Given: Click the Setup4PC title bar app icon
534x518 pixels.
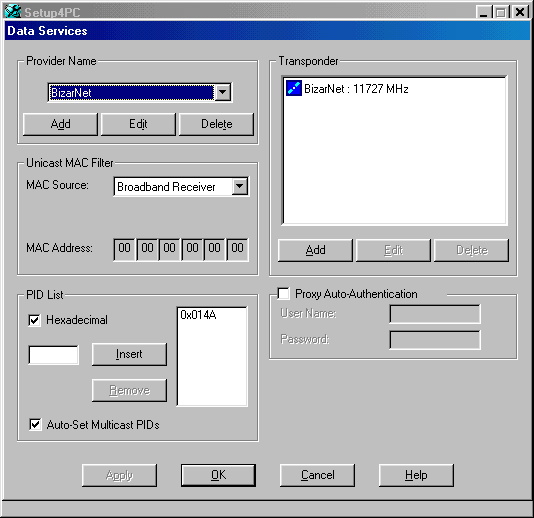Looking at the screenshot, I should coord(13,11).
